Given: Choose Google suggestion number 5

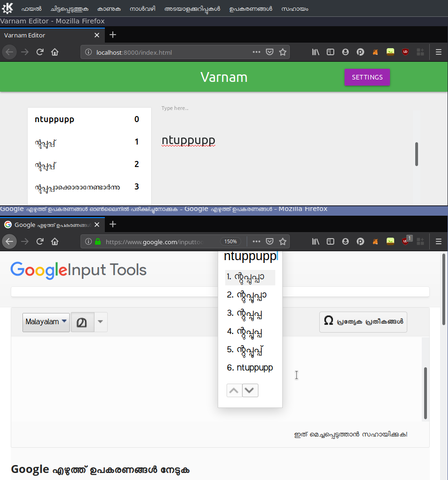Looking at the screenshot, I should (x=250, y=350).
